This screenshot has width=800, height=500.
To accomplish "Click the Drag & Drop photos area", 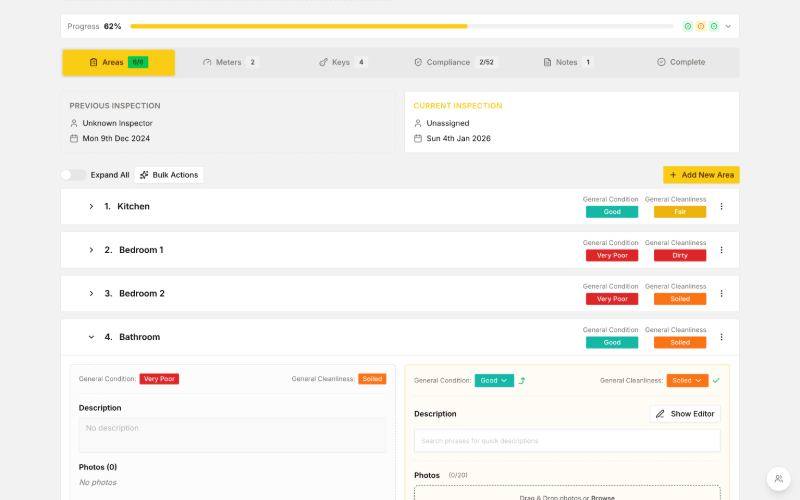I will (567, 493).
